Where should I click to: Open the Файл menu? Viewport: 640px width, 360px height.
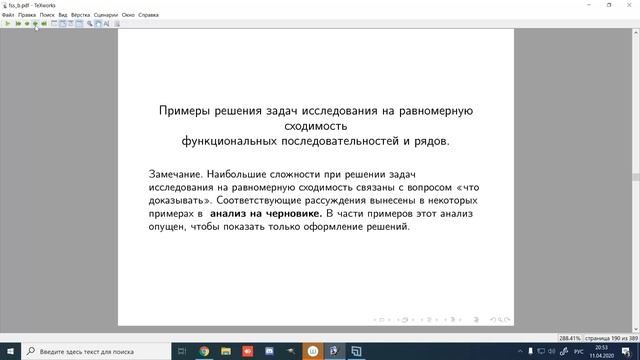pos(8,15)
